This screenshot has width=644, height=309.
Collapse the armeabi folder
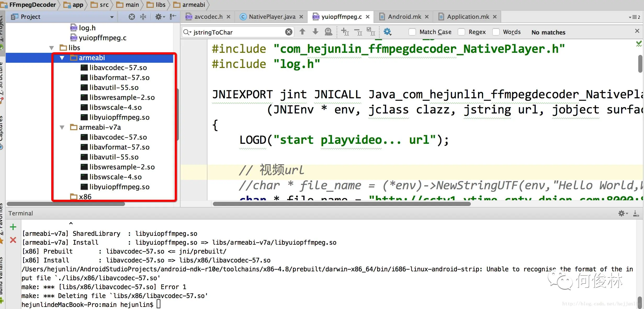[x=62, y=58]
